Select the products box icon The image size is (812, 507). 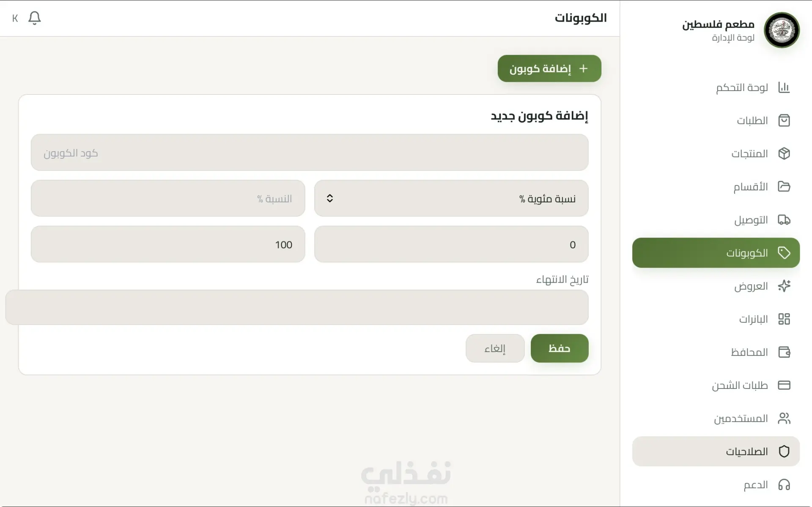[784, 154]
